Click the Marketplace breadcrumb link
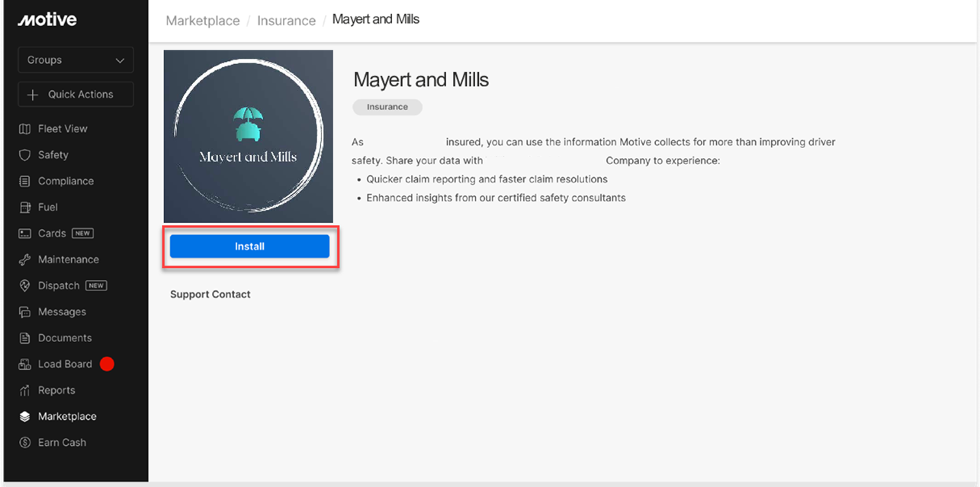 (x=203, y=21)
